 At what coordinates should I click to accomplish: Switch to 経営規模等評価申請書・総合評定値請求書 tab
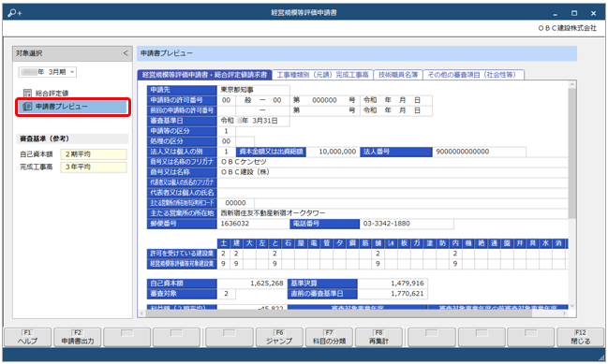[x=205, y=75]
